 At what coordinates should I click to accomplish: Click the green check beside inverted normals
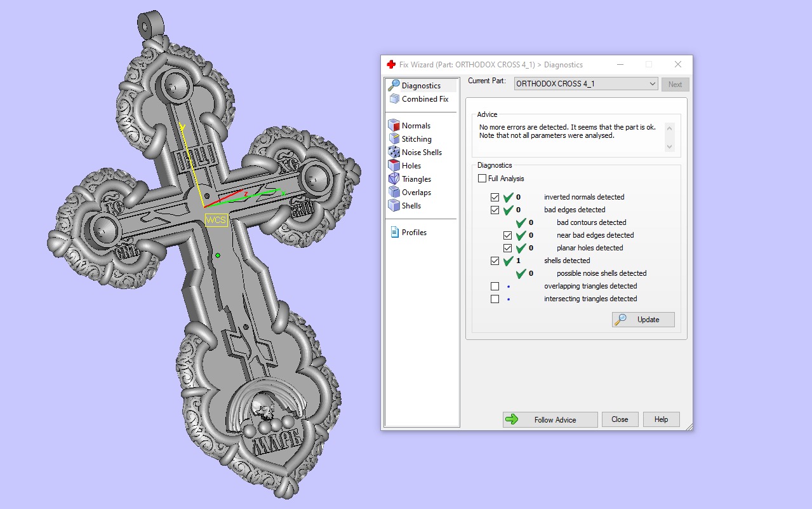pyautogui.click(x=508, y=197)
